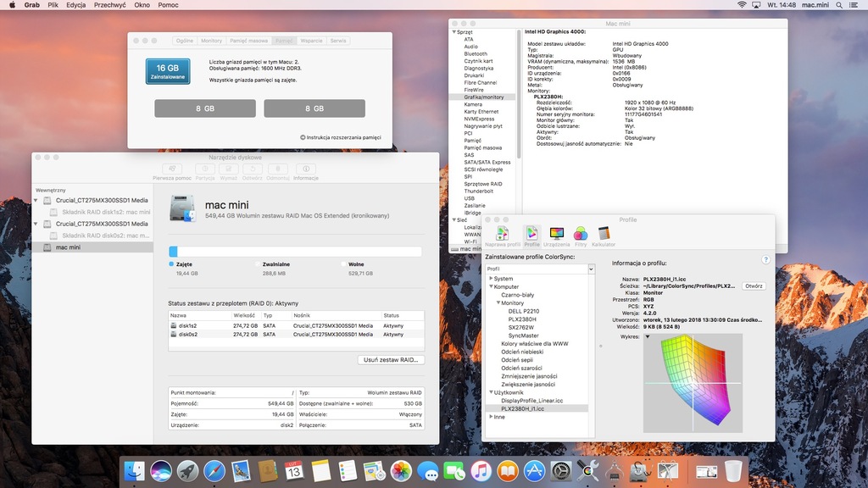Viewport: 868px width, 488px height.
Task: Click the System Information chip icon in Dock
Action: pyautogui.click(x=614, y=471)
